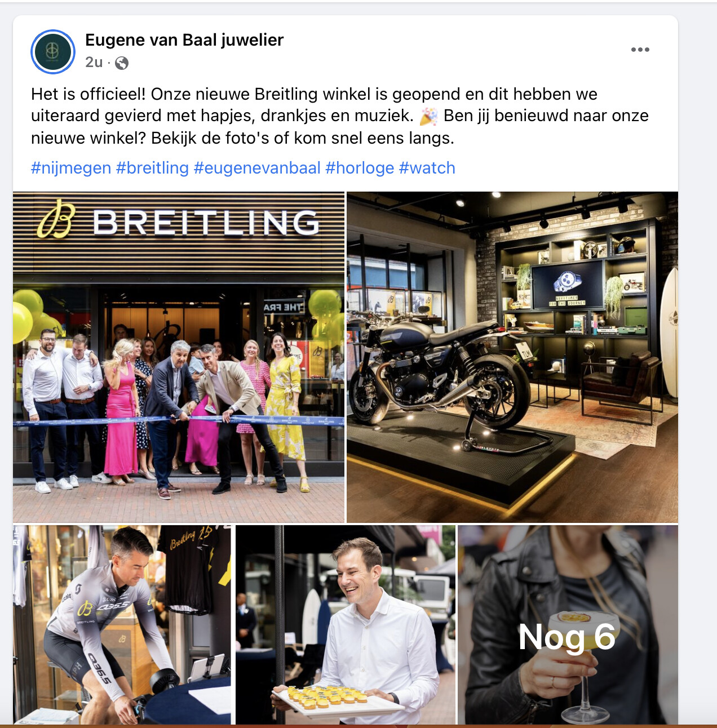The width and height of the screenshot is (717, 728).
Task: Open the ribbon-cutting storefront photo
Action: (179, 357)
